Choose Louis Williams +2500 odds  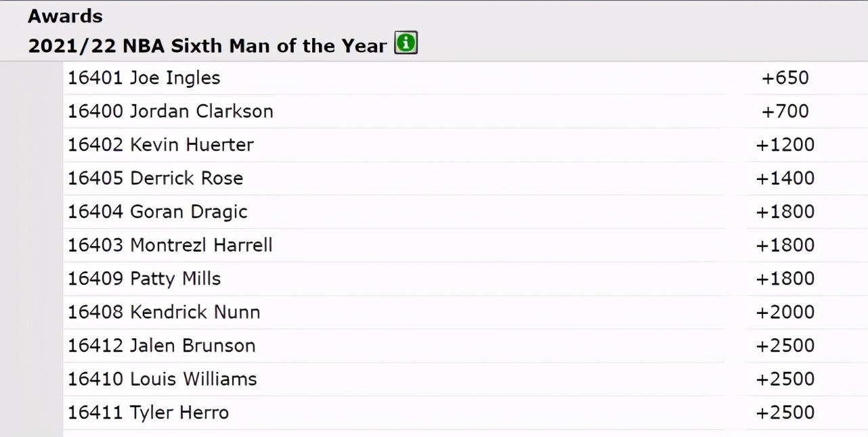click(785, 379)
